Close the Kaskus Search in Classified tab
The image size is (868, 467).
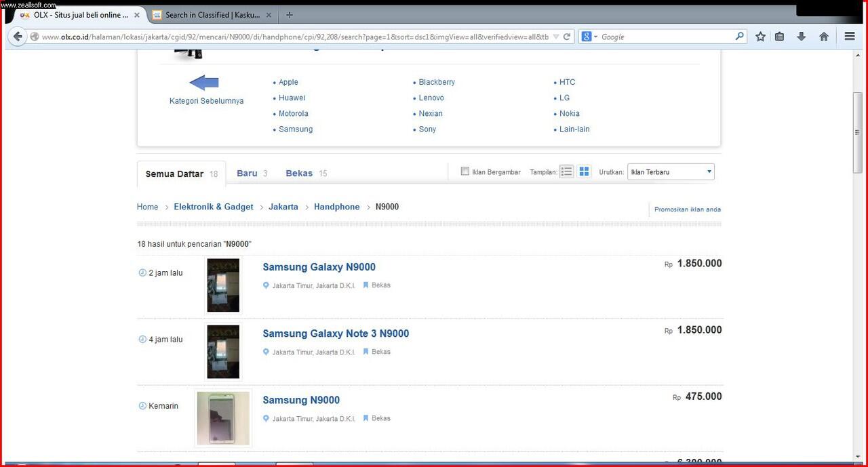(x=270, y=15)
